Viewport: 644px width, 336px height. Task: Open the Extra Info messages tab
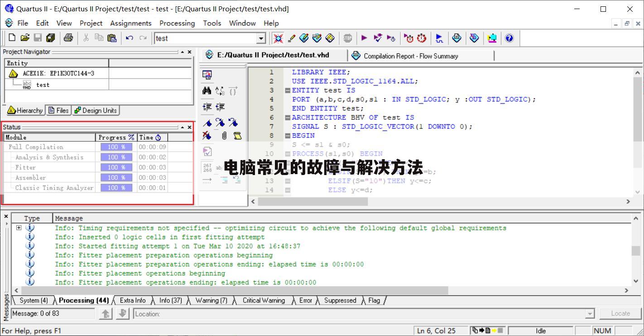[133, 300]
